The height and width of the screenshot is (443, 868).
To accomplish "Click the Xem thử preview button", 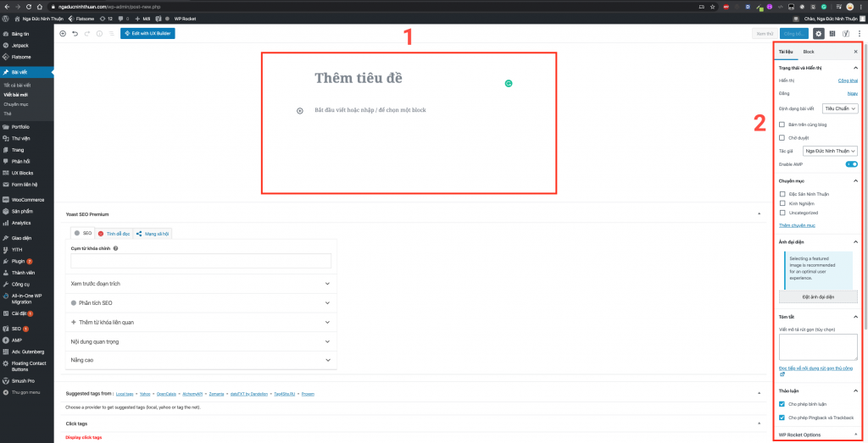I will click(x=765, y=34).
